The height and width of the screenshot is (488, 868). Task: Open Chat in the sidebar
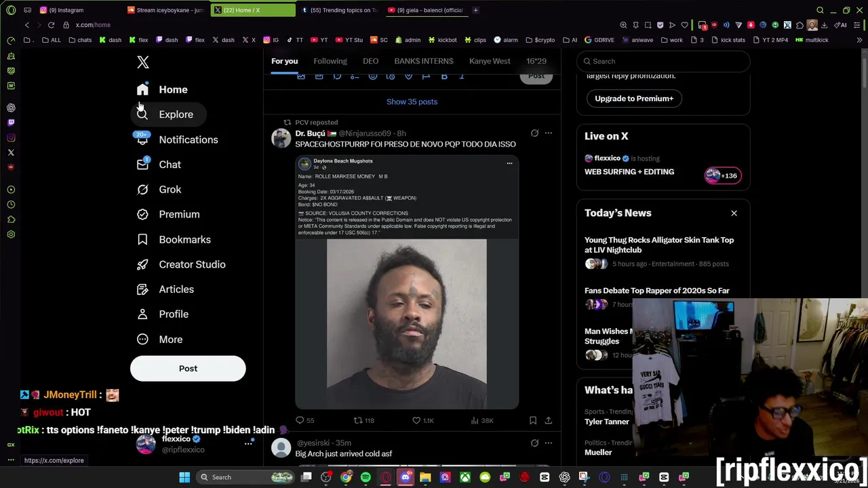coord(159,165)
